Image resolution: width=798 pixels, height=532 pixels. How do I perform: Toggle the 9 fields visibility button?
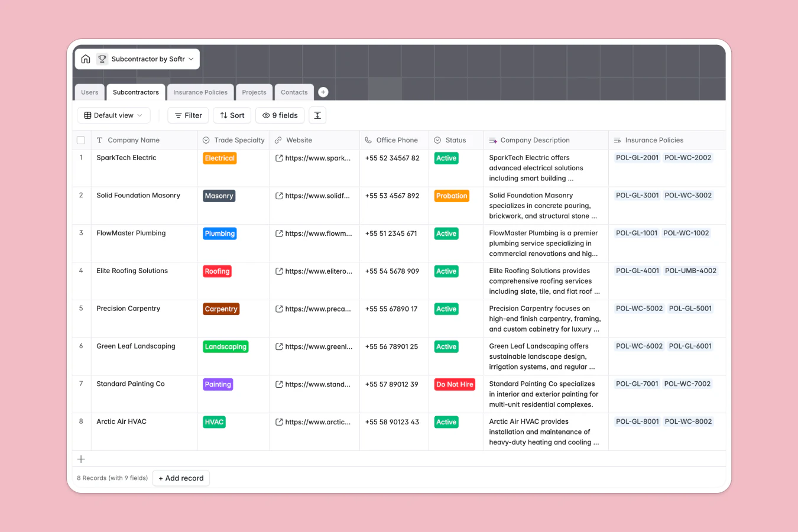pyautogui.click(x=280, y=115)
